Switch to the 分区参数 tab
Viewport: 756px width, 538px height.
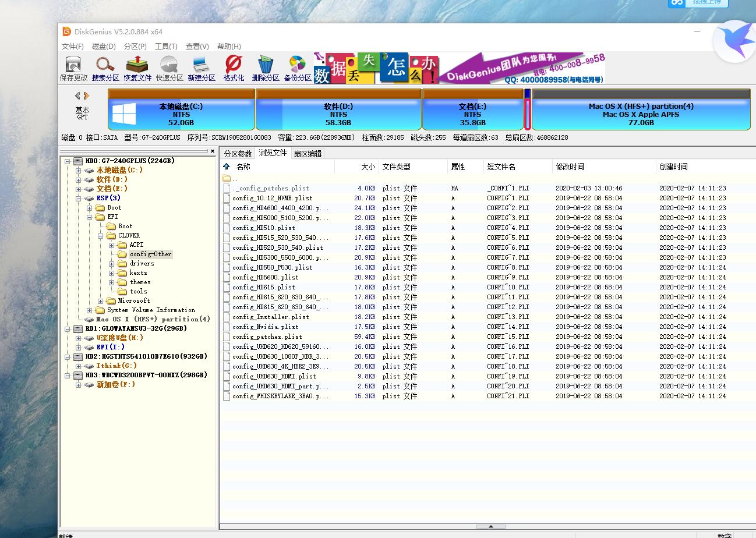pos(238,154)
